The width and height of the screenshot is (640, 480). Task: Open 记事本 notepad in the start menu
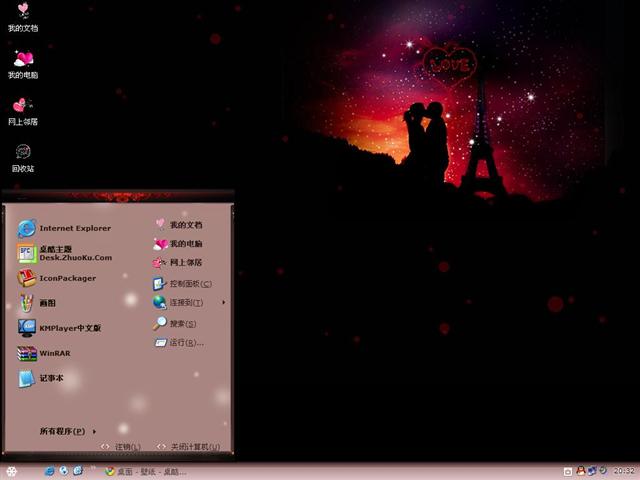pyautogui.click(x=41, y=378)
